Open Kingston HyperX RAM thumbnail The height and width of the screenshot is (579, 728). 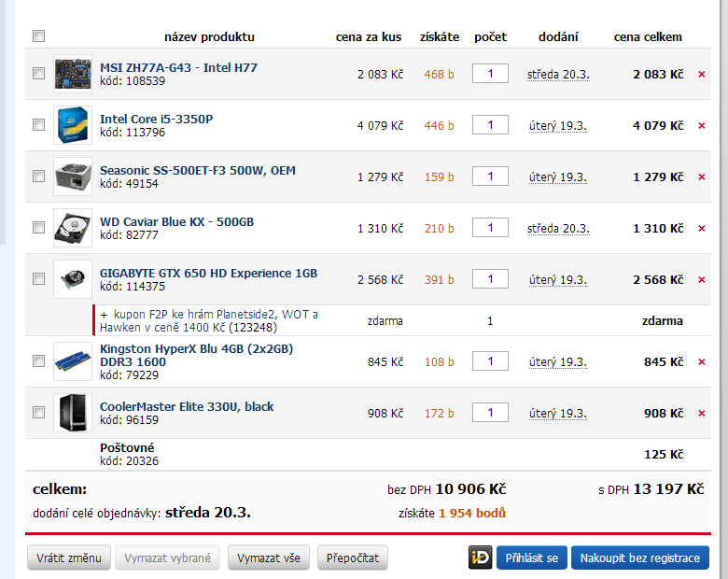[73, 361]
